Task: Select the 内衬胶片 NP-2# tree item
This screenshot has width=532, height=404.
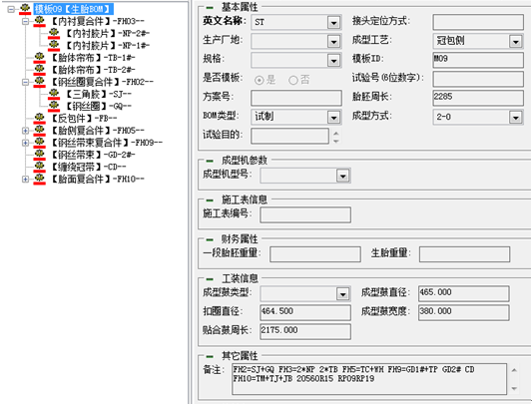Action: (x=107, y=33)
